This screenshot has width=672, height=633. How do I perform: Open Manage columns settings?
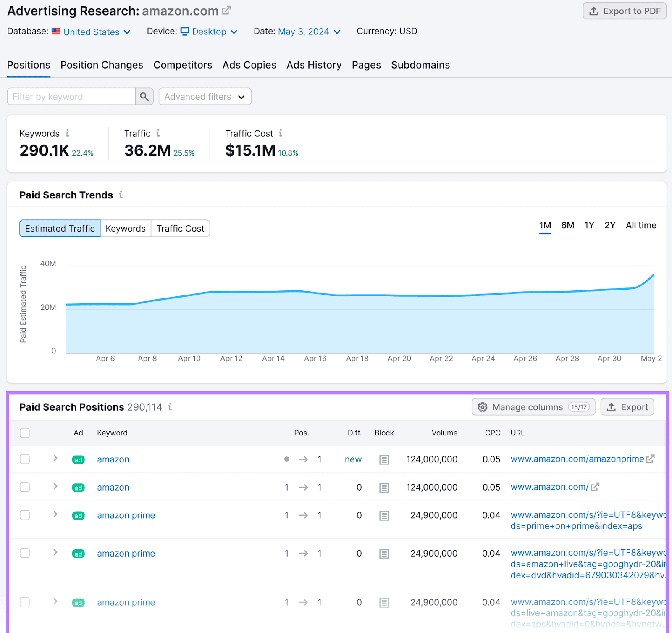[533, 407]
